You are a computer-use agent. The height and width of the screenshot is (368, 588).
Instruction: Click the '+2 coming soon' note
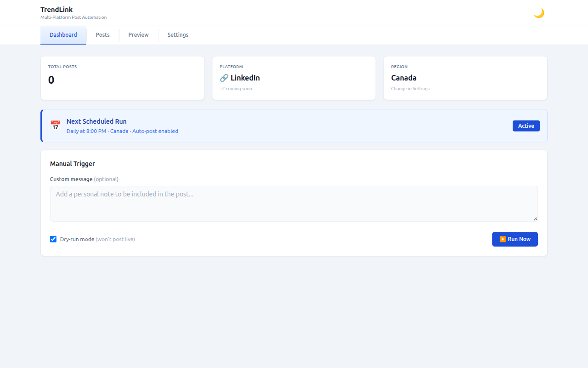[x=236, y=89]
